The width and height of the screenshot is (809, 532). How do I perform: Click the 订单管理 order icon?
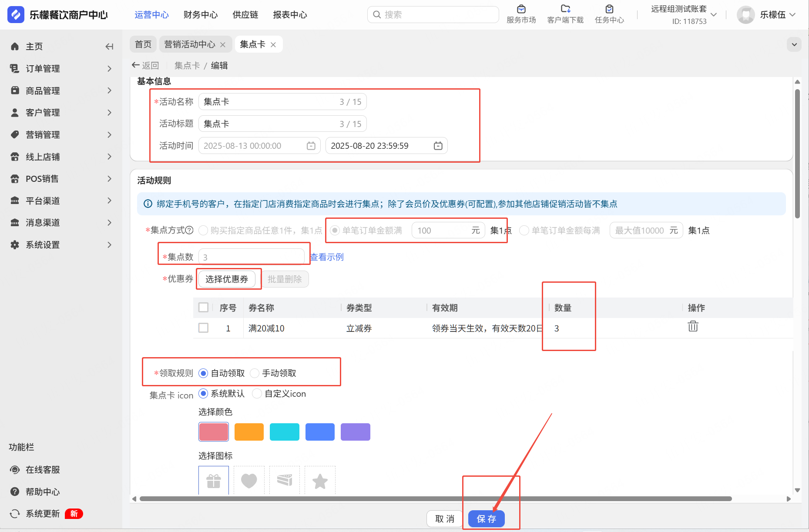coord(15,68)
